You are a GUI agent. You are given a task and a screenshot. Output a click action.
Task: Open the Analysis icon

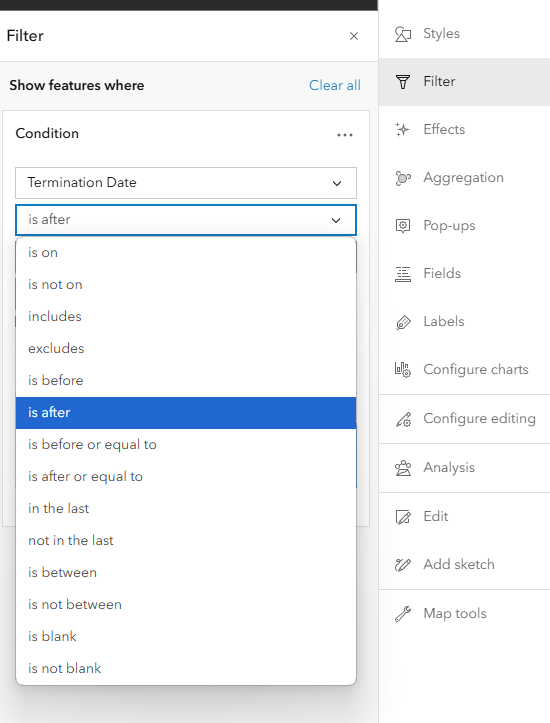[x=402, y=468]
